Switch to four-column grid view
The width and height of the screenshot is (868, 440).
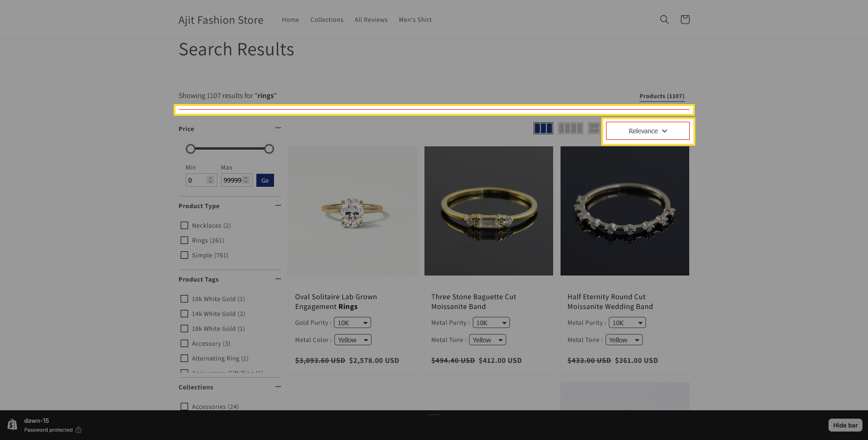click(570, 128)
